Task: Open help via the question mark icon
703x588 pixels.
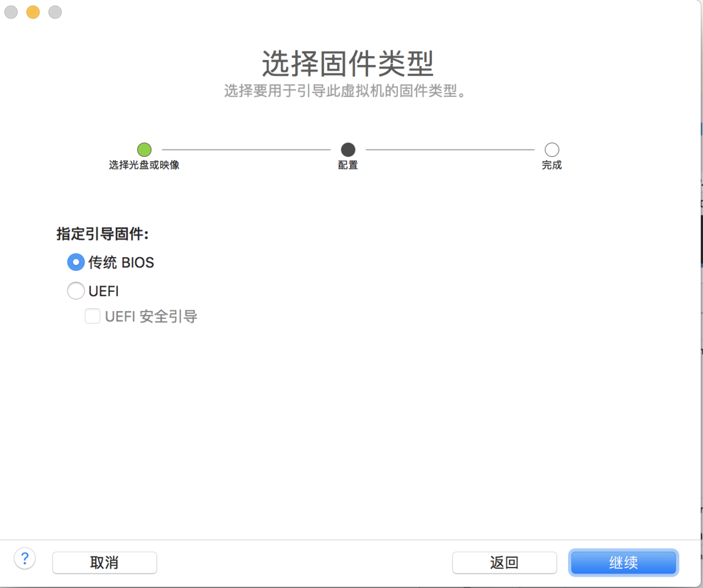Action: coord(24,558)
